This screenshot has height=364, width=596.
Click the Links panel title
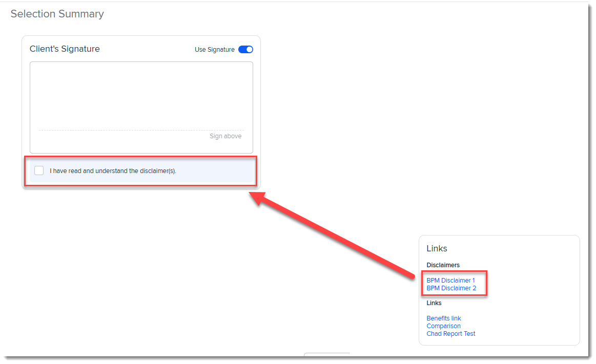(x=437, y=249)
